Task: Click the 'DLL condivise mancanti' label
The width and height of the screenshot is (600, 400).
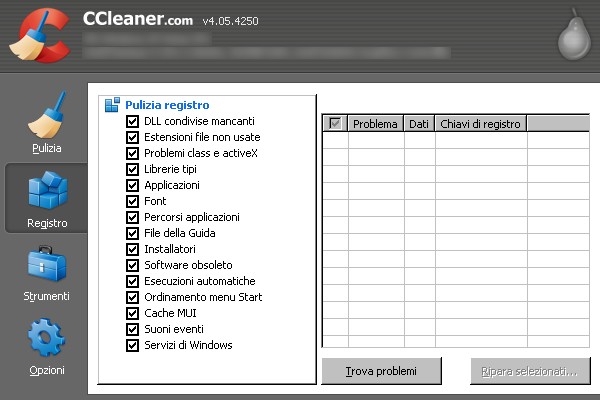Action: point(199,121)
